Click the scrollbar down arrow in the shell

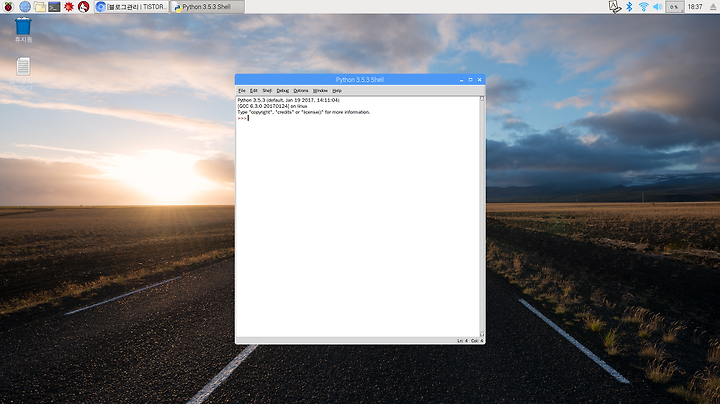(482, 334)
